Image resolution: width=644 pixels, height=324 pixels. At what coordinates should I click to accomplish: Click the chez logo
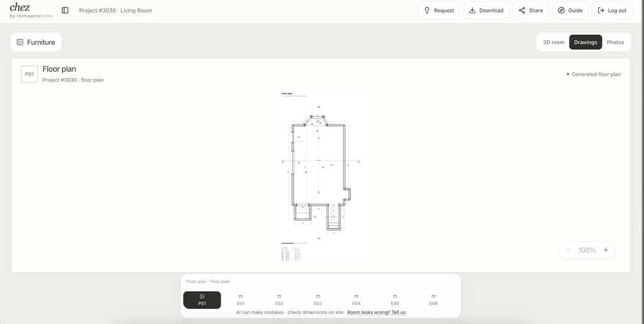31,11
